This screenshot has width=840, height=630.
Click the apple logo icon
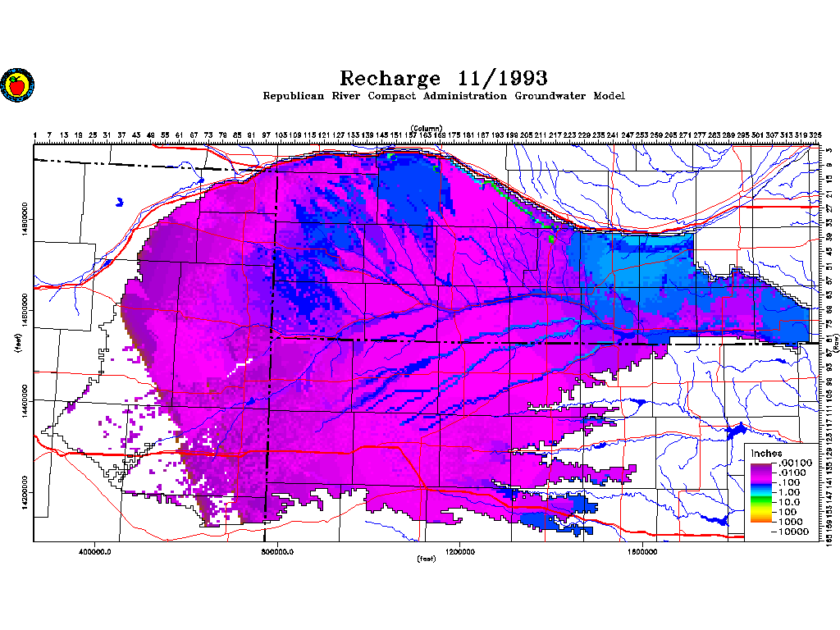[15, 84]
